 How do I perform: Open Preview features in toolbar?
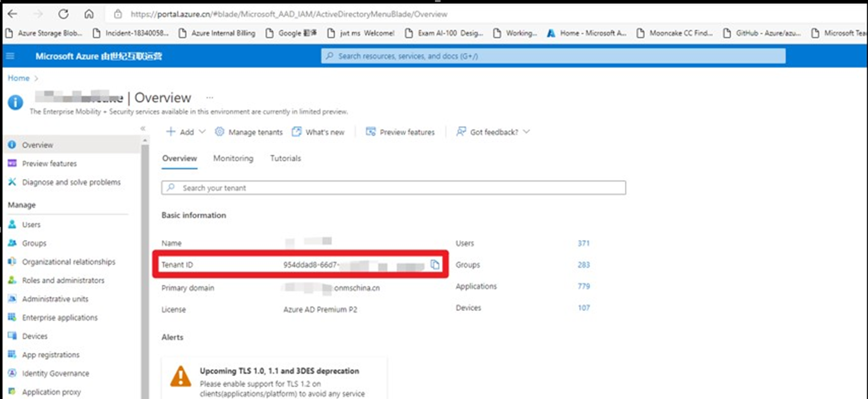click(400, 132)
